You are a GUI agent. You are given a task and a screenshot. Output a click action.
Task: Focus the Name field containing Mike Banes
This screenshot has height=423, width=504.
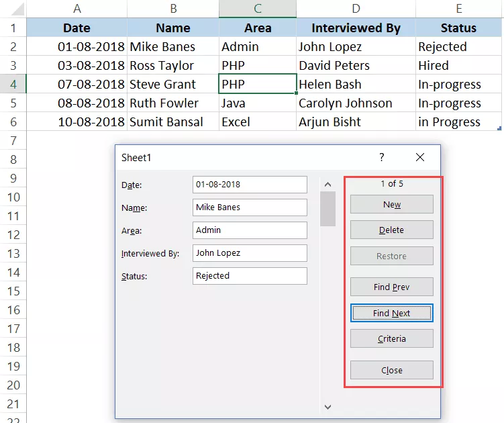[x=249, y=207]
